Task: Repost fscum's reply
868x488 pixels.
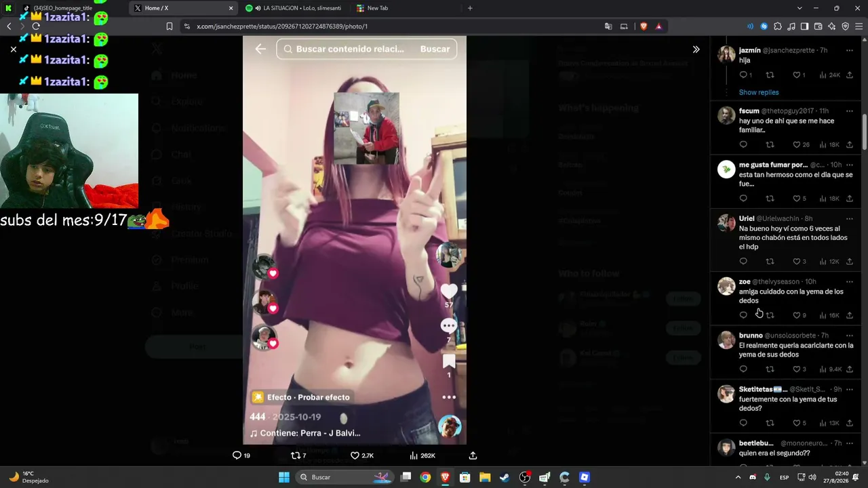Action: [770, 144]
